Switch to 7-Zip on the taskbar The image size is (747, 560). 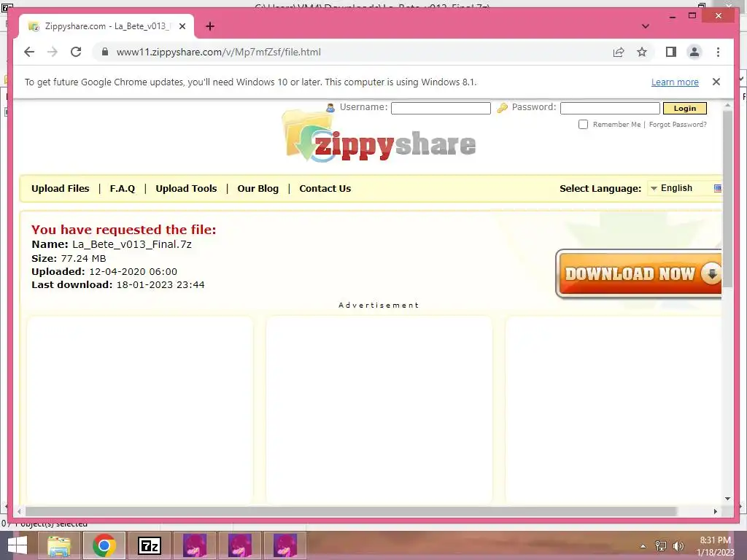coord(149,545)
